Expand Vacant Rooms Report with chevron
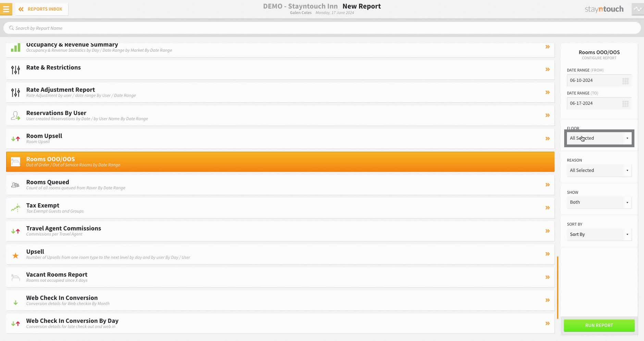The height and width of the screenshot is (341, 644). 547,277
